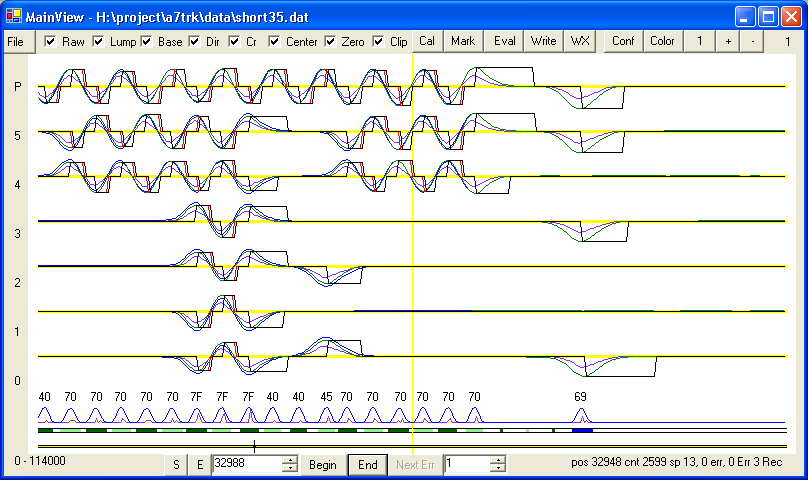Jump to End with the End button
The width and height of the screenshot is (808, 480).
(367, 464)
